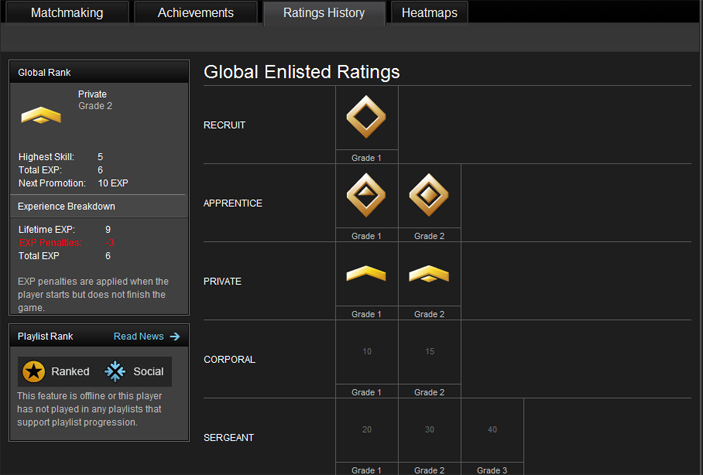Switch to the Achievements tab
Viewport: 703px width, 475px height.
(196, 13)
